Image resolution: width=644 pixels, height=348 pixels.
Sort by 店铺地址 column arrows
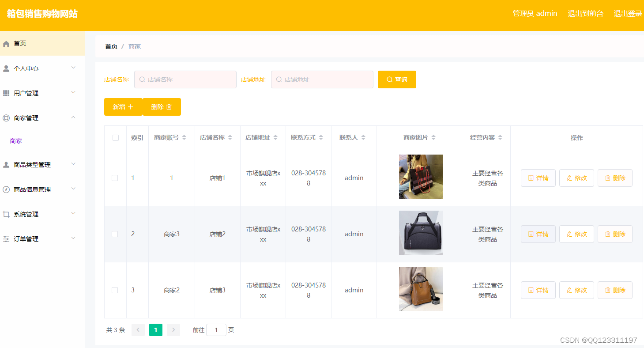pos(275,138)
